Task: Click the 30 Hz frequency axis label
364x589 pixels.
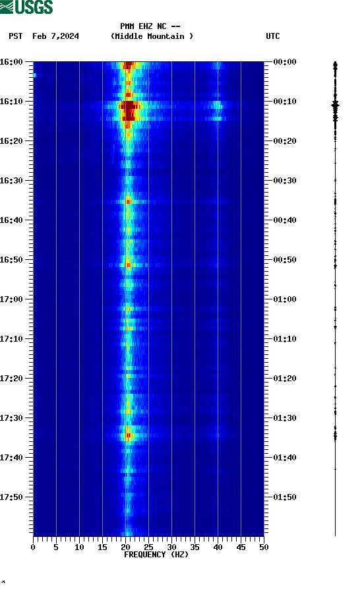Action: coord(171,547)
